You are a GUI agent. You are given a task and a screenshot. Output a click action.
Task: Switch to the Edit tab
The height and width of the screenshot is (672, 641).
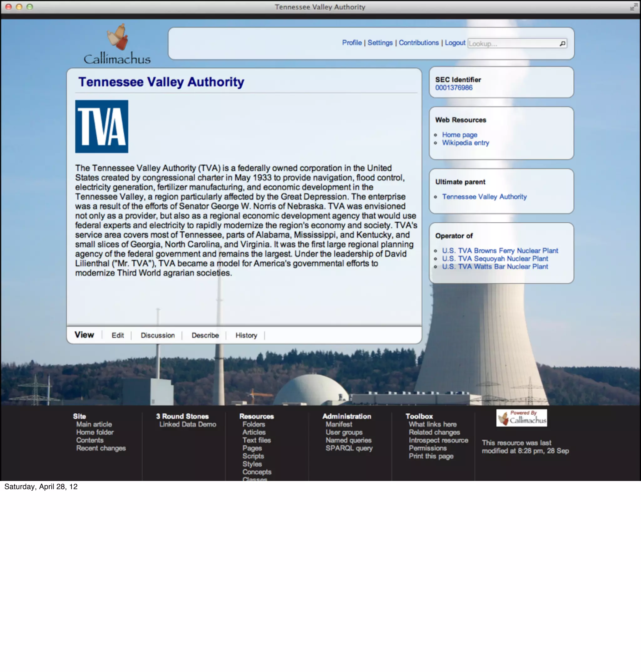pos(118,335)
